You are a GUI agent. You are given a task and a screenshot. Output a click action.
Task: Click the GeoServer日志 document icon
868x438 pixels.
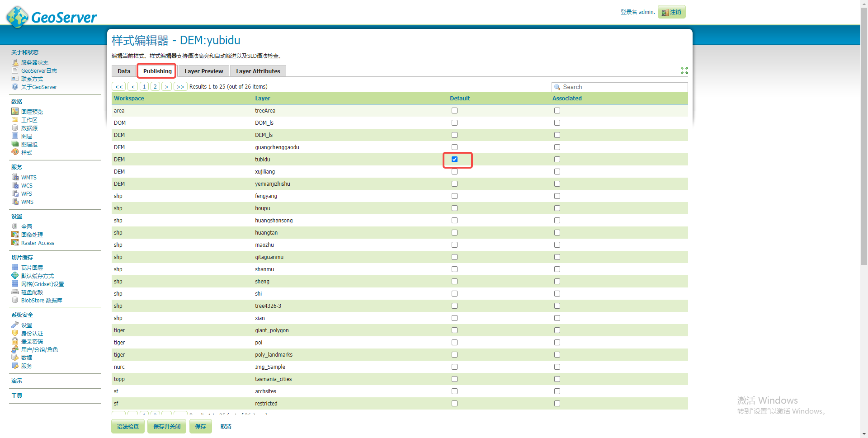15,71
